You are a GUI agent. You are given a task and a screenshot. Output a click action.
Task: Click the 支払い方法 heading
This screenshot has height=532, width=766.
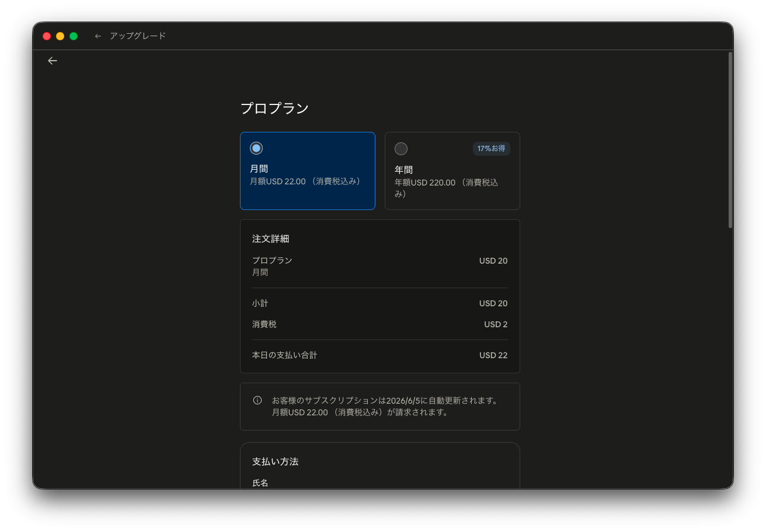click(276, 461)
